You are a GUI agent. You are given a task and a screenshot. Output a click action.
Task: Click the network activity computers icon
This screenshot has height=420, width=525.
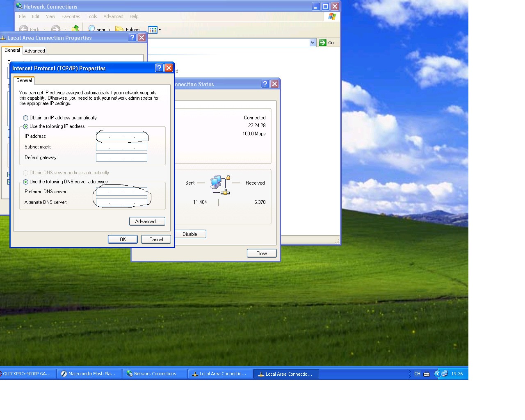click(x=220, y=185)
